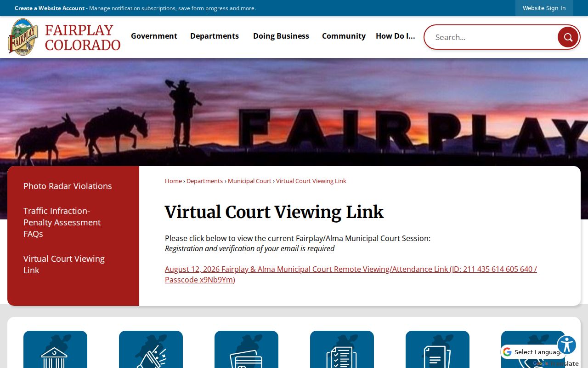588x368 pixels.
Task: Click the Google G translate icon
Action: click(x=507, y=352)
